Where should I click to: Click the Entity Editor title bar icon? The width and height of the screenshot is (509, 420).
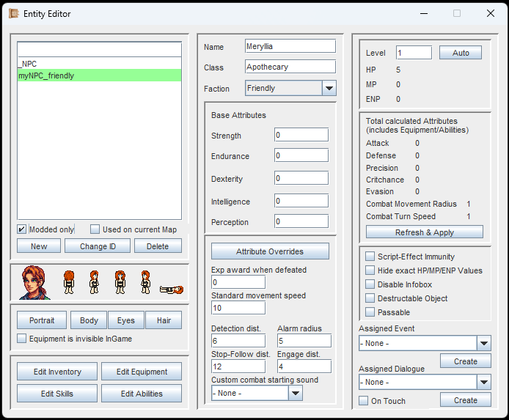[12, 13]
